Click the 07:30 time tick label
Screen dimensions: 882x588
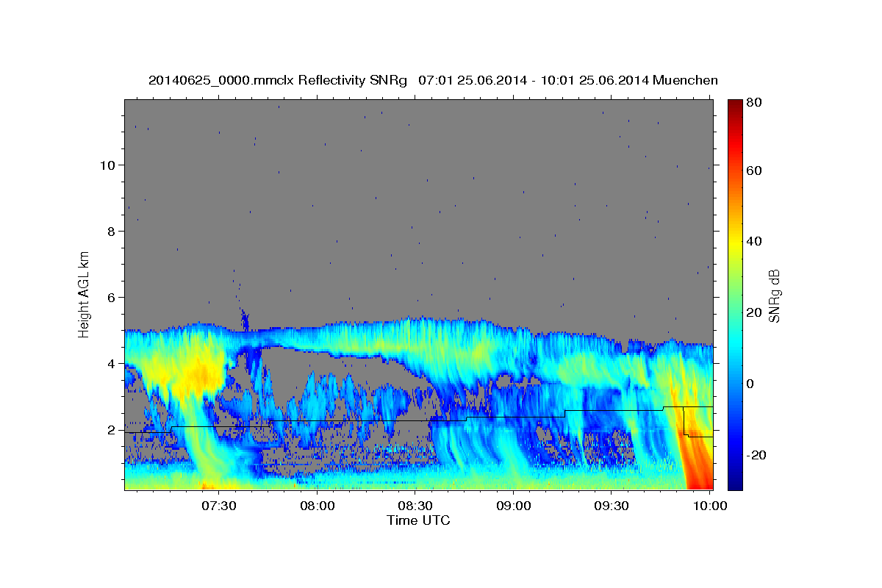click(x=218, y=506)
